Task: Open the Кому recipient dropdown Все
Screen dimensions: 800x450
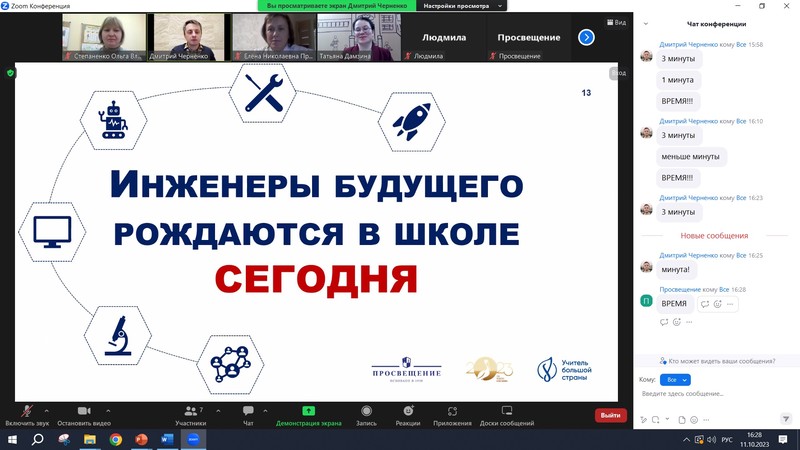Action: click(677, 380)
